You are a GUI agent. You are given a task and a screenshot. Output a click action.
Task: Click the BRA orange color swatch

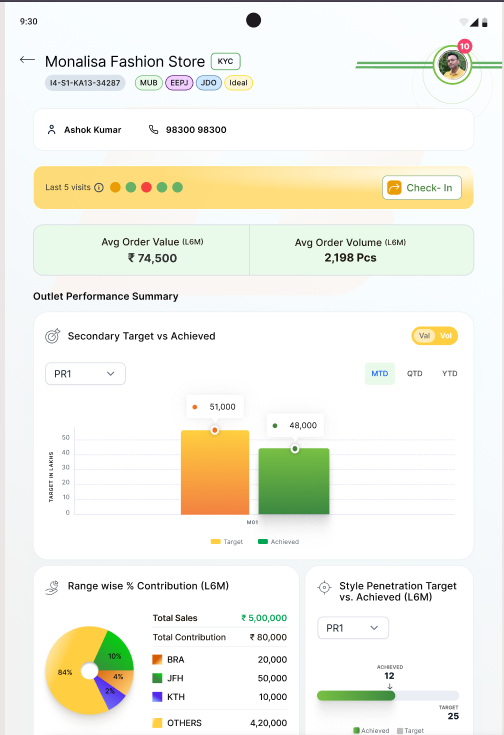(157, 660)
